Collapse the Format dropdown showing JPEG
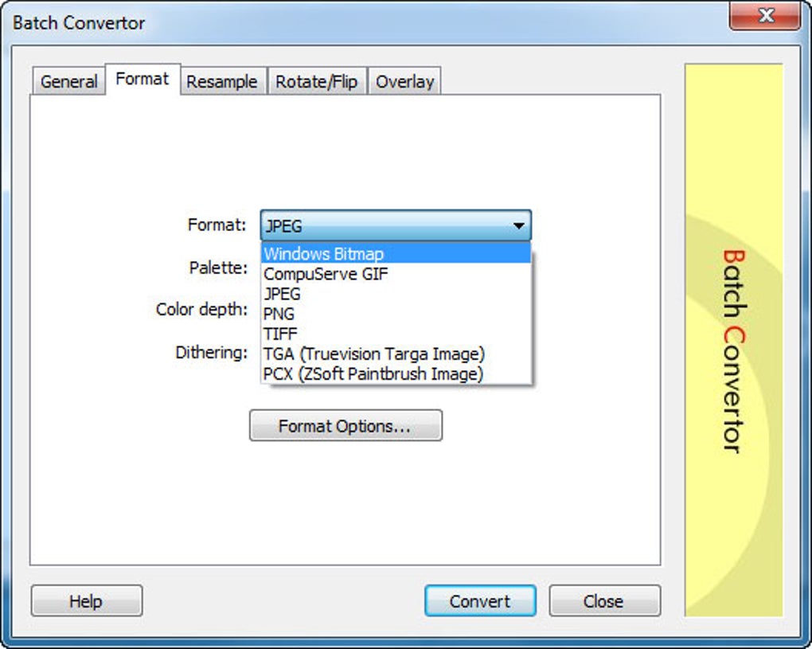 [396, 225]
